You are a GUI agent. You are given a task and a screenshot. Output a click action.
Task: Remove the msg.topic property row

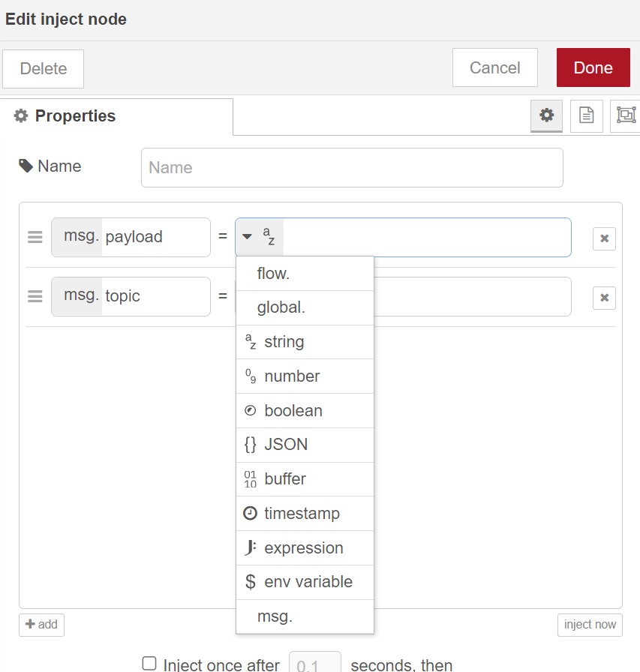604,298
